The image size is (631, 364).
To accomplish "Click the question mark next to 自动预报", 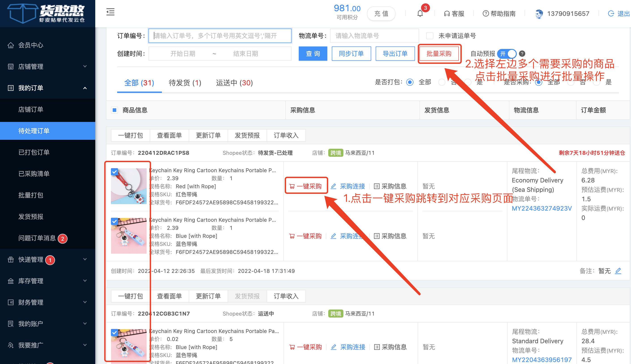I will point(522,54).
